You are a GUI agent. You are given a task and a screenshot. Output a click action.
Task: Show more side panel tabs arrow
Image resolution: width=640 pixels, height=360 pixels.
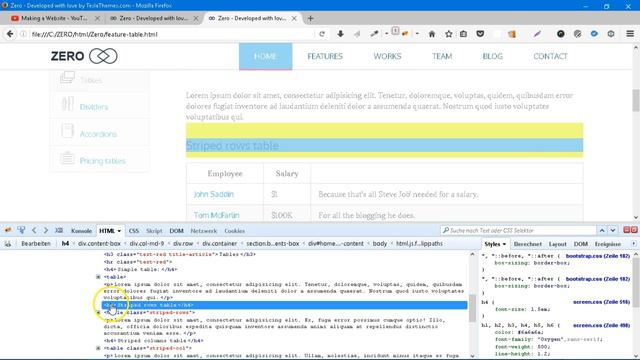coord(633,244)
